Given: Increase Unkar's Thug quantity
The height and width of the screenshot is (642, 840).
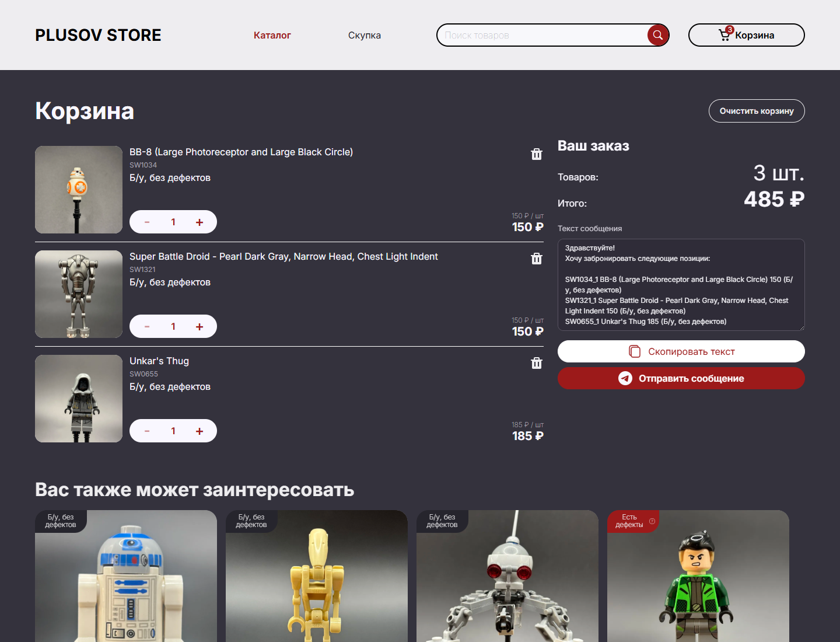Looking at the screenshot, I should tap(199, 431).
